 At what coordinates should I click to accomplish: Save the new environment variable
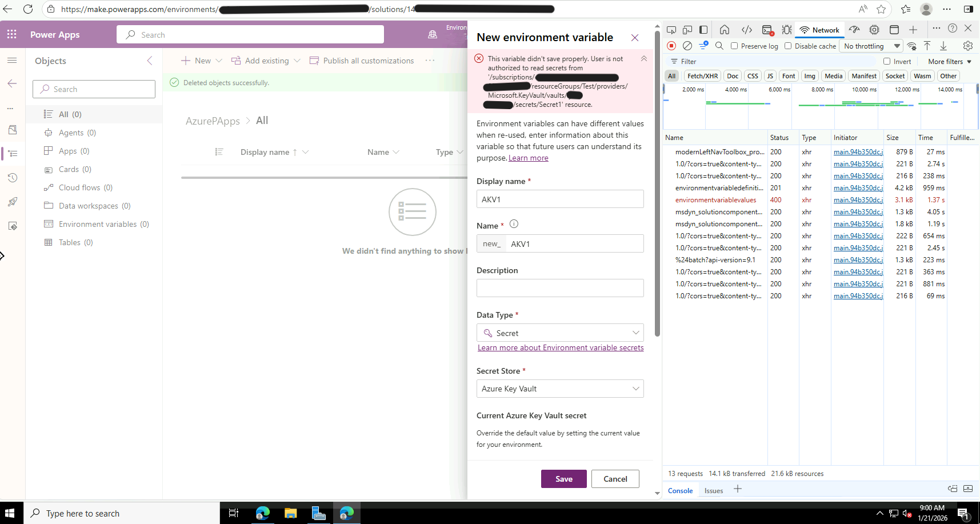click(x=564, y=479)
